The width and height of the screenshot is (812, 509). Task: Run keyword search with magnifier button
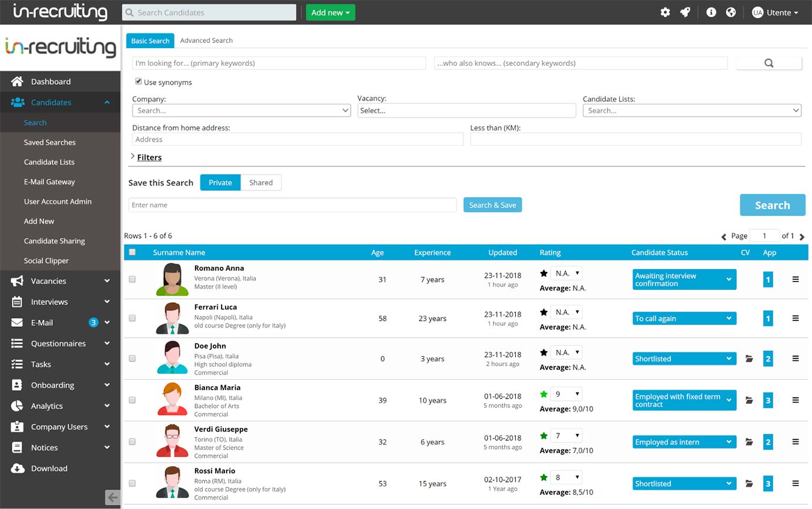(x=769, y=63)
